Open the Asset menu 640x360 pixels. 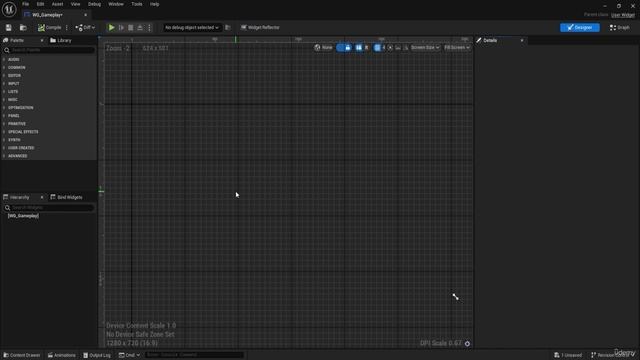click(57, 4)
